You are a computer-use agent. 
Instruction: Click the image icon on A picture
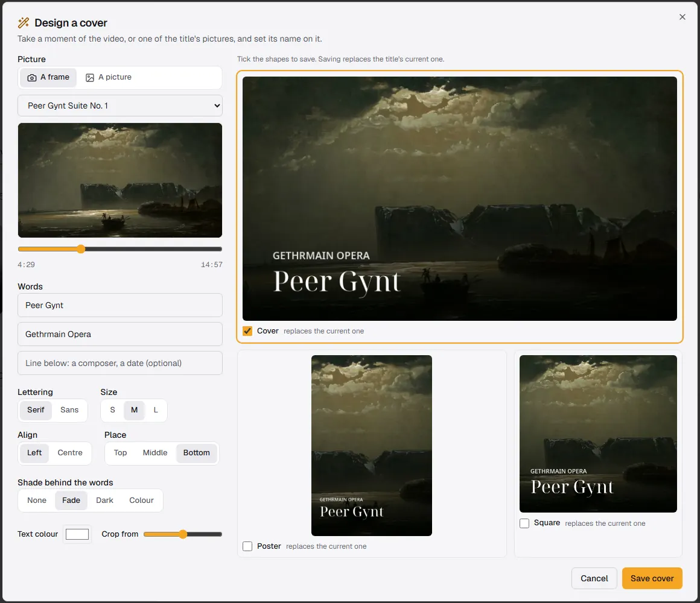pyautogui.click(x=90, y=78)
